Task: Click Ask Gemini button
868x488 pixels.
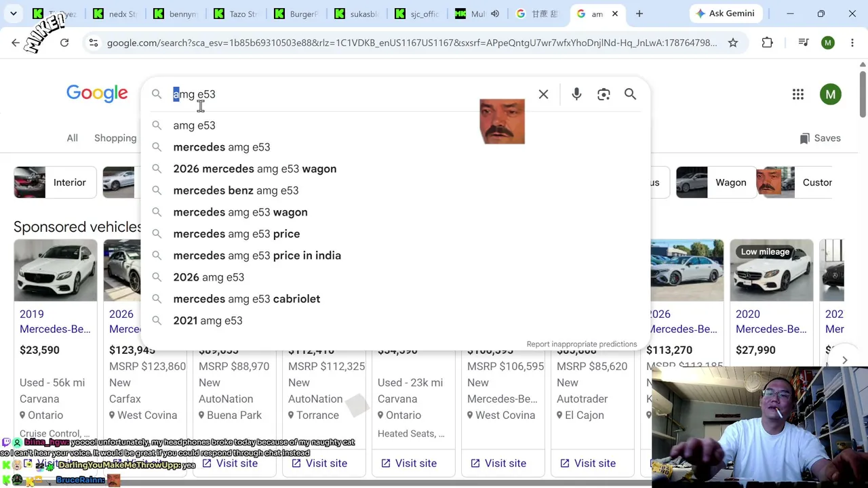Action: [x=725, y=14]
